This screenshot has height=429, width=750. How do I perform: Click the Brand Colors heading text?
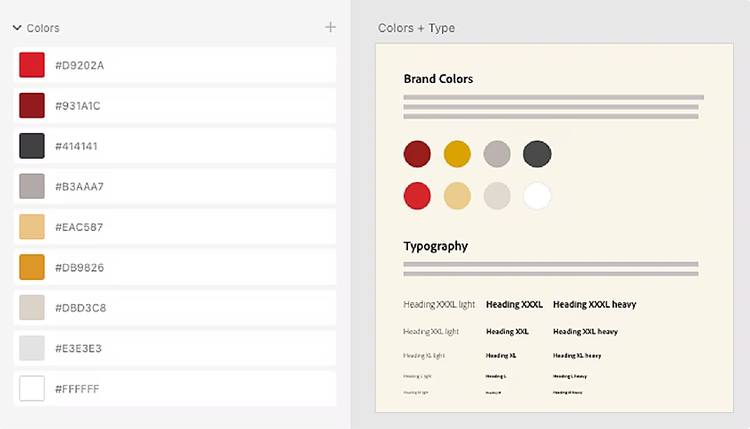(x=438, y=78)
